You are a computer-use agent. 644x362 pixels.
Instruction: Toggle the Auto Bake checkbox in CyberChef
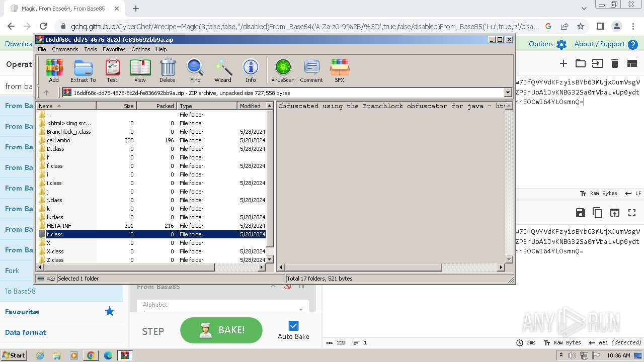[293, 326]
